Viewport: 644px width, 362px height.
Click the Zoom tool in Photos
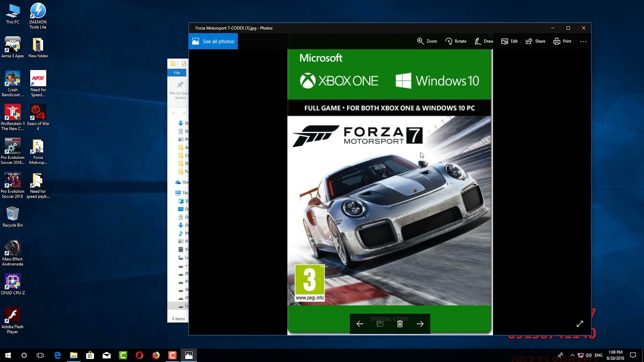click(427, 41)
